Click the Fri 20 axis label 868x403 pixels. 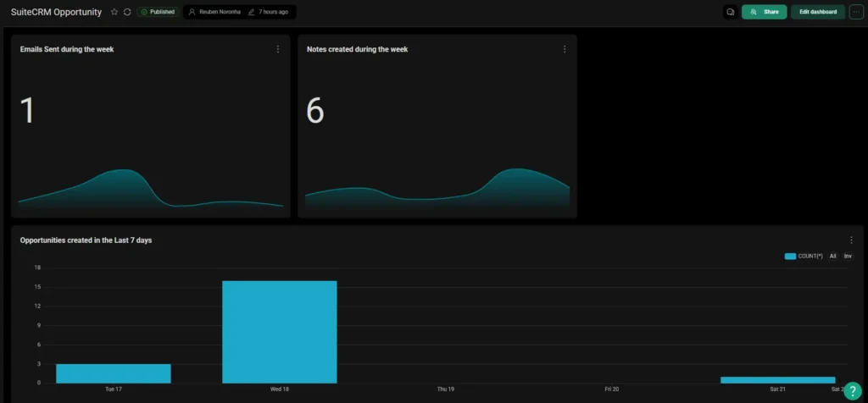coord(612,389)
